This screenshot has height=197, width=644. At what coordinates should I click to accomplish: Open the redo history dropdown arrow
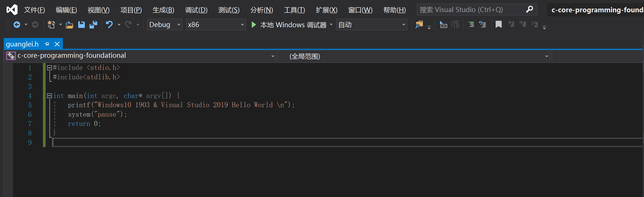pyautogui.click(x=138, y=25)
